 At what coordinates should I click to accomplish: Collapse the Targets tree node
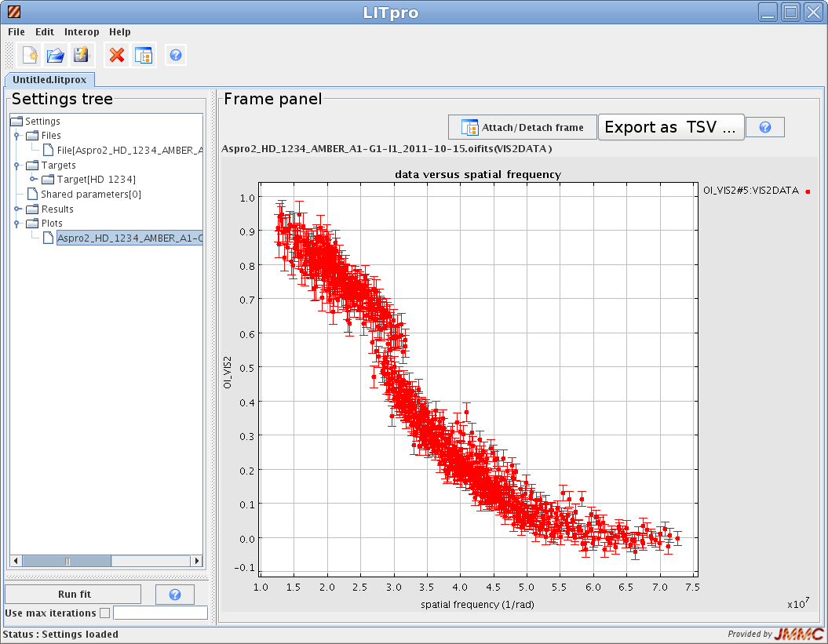click(17, 166)
